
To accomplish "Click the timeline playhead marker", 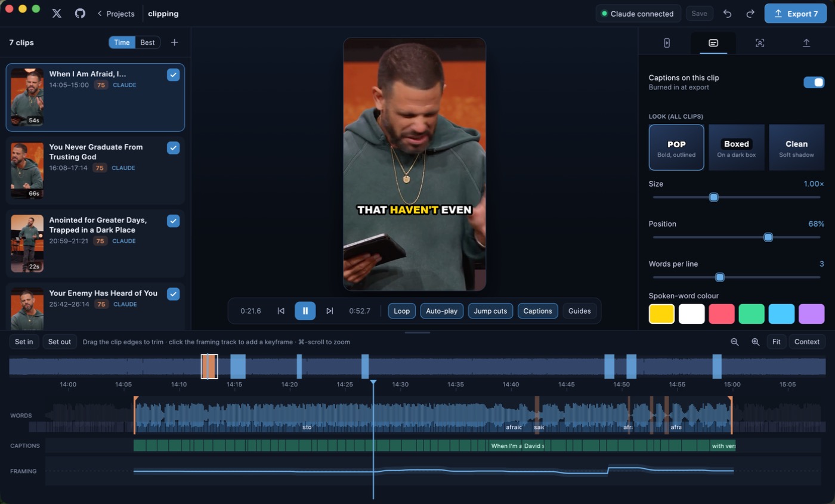I will [x=373, y=382].
